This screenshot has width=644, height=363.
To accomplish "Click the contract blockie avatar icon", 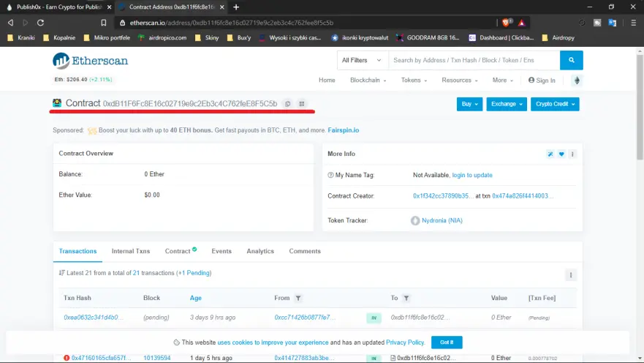I will 57,103.
